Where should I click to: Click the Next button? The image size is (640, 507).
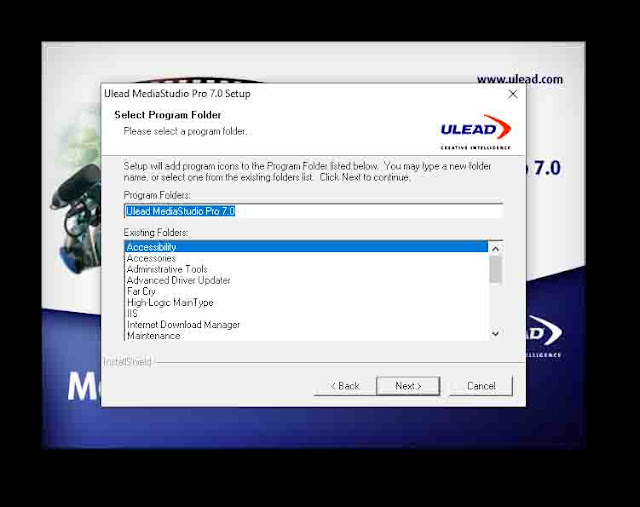pos(408,386)
